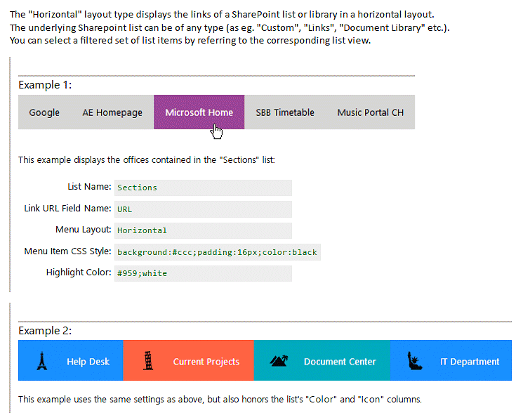
Task: Open the SBB Timetable menu item
Action: click(284, 112)
